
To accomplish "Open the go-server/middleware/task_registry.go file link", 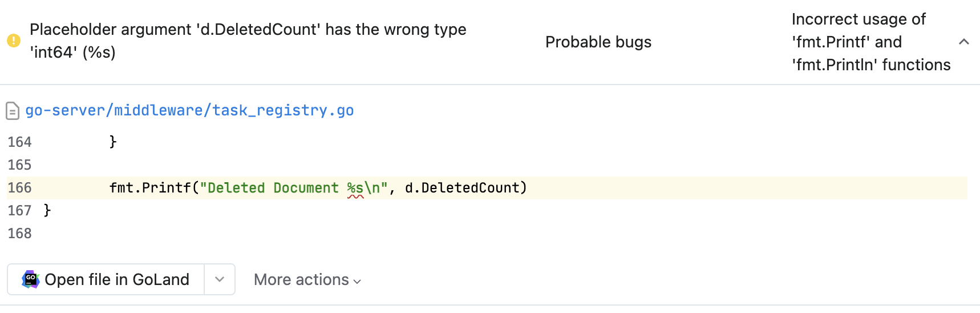I will click(189, 110).
